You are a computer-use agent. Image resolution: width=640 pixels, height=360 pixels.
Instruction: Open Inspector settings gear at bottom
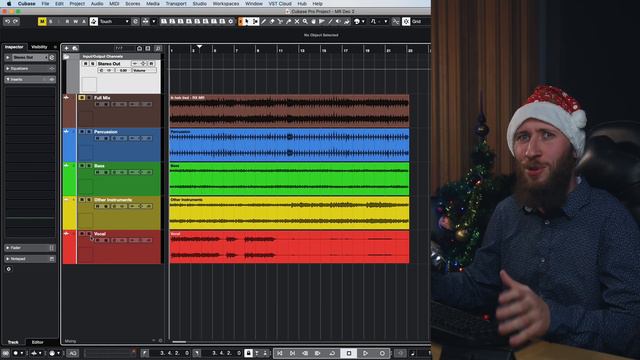(9, 269)
